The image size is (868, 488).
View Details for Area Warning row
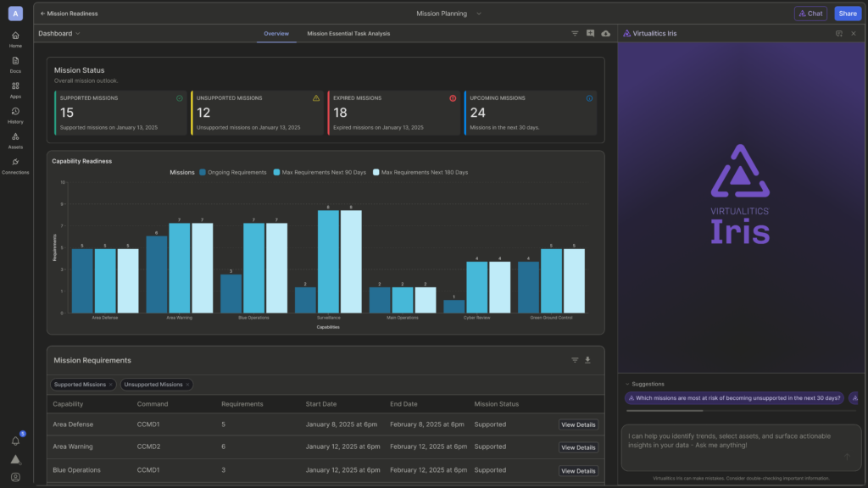pyautogui.click(x=578, y=447)
